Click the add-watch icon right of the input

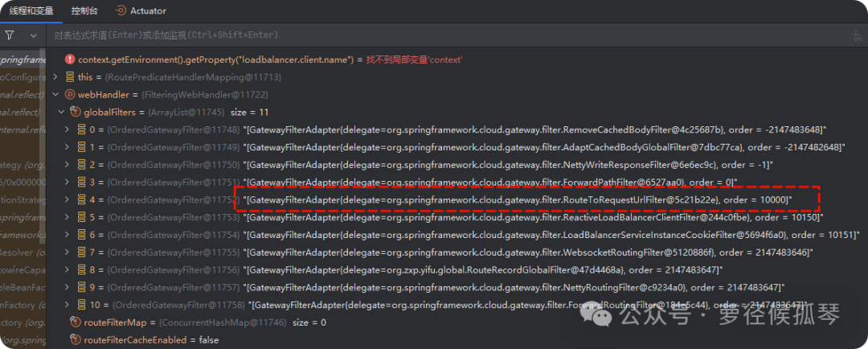click(x=857, y=36)
